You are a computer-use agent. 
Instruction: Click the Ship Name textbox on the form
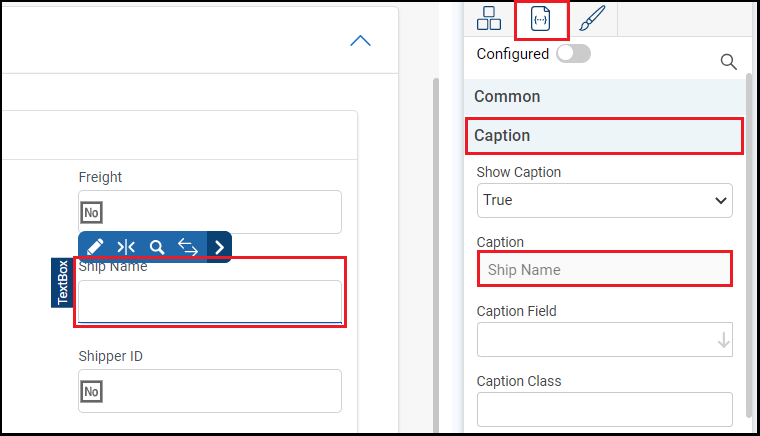click(x=210, y=302)
